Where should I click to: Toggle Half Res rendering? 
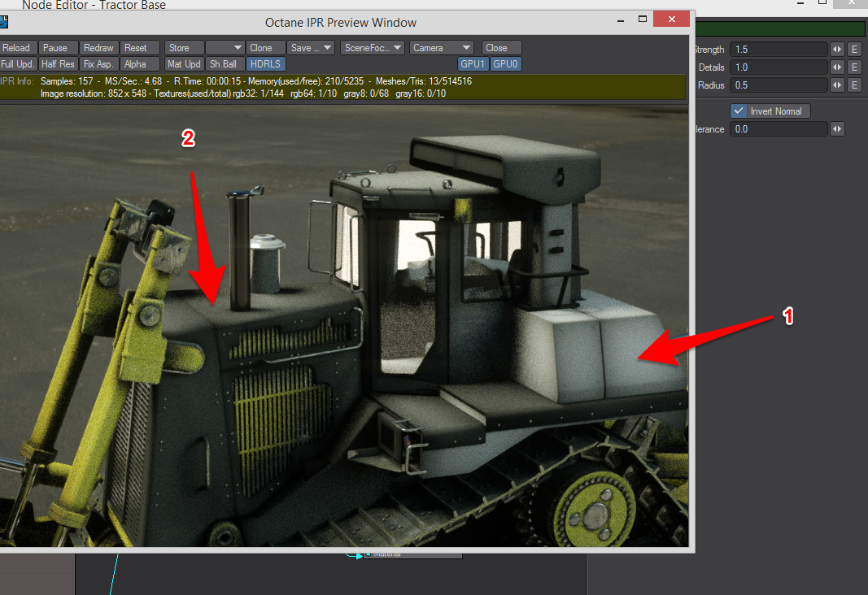tap(58, 64)
